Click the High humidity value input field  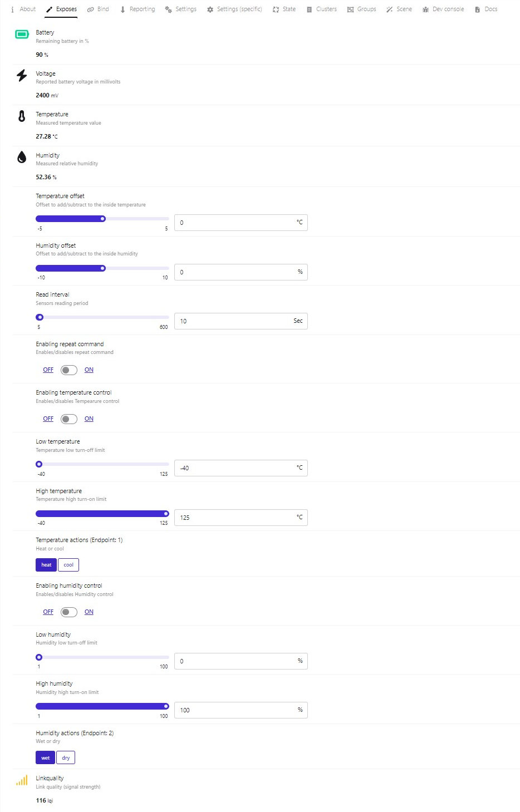(x=241, y=710)
